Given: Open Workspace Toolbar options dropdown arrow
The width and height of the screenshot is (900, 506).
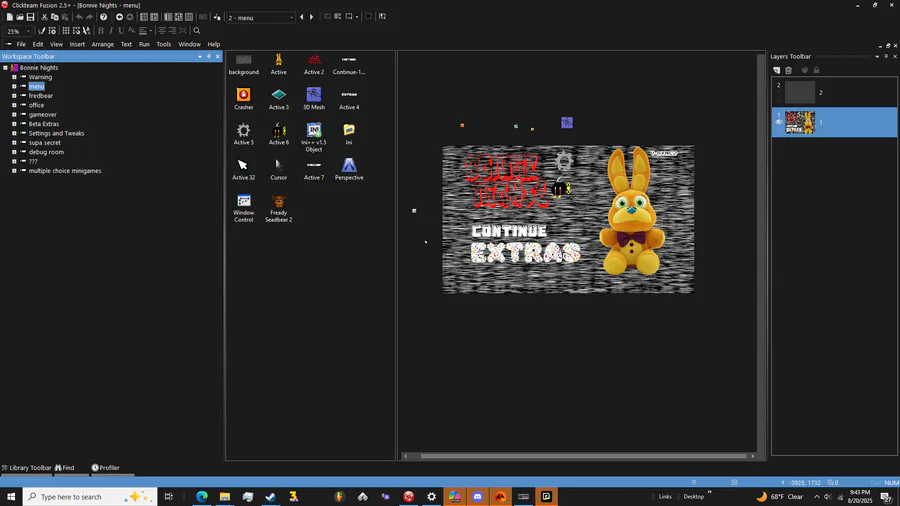Looking at the screenshot, I should pos(200,56).
